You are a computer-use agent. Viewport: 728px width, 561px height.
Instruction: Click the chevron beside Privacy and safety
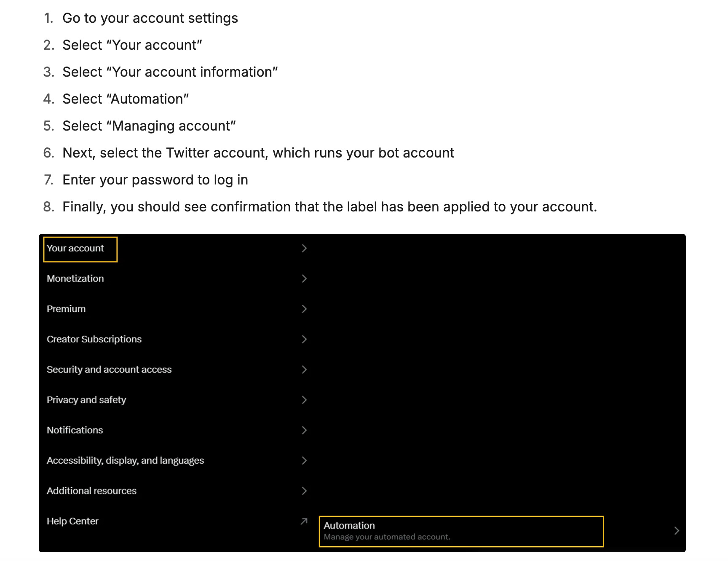pos(304,400)
